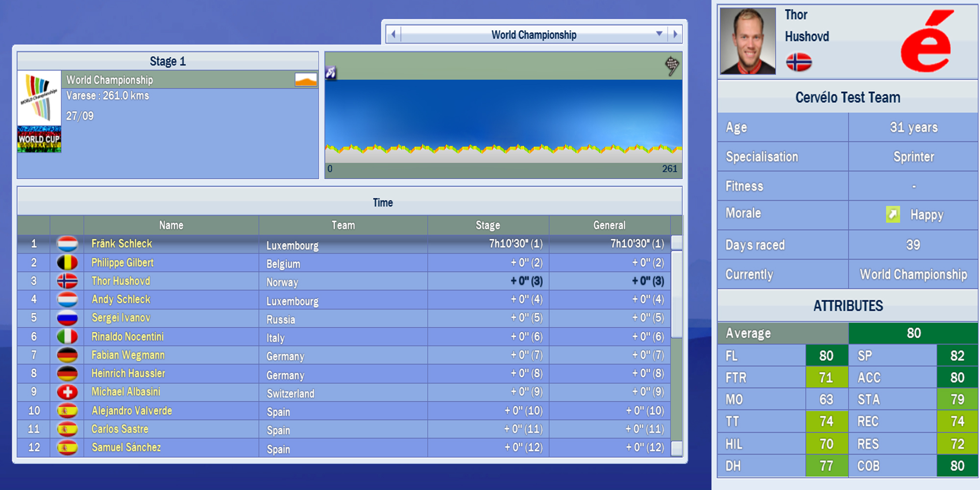Click the red Cervélo team logo
Viewport: 980px width, 490px height.
click(927, 42)
